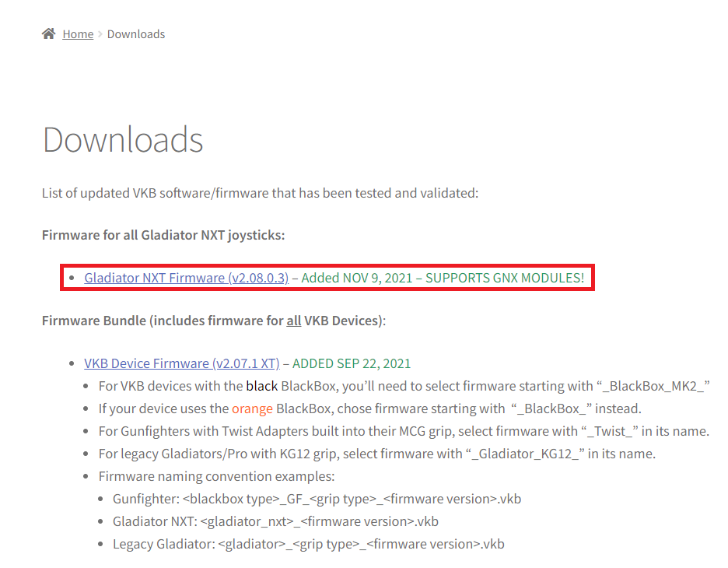Viewport: 728px width, 568px height.
Task: Click the Downloads page heading
Action: (x=123, y=139)
